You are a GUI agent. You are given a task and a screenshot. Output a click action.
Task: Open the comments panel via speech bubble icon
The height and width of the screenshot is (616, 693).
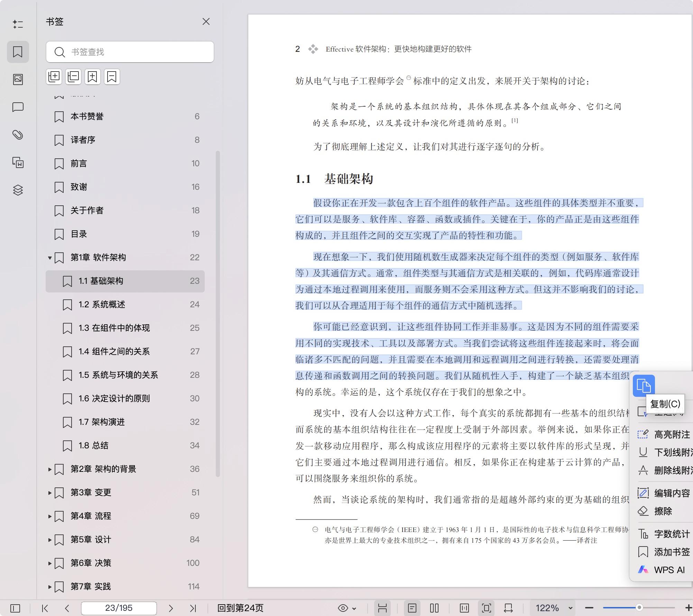click(18, 108)
